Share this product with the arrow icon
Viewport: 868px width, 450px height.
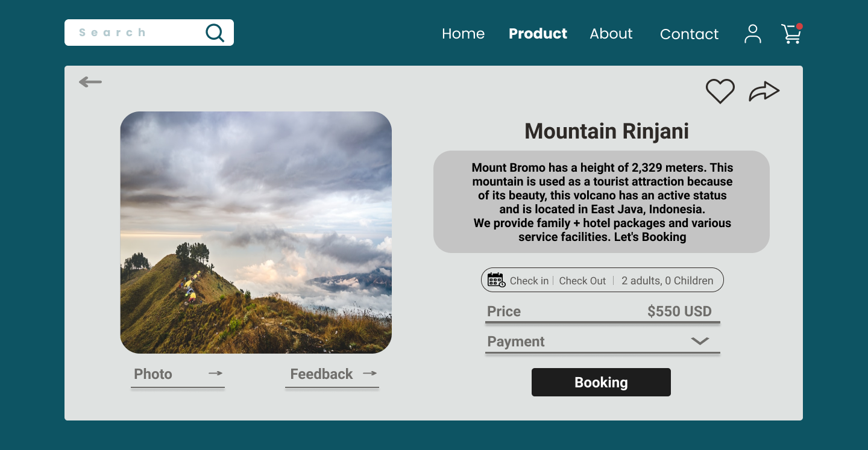pyautogui.click(x=764, y=92)
